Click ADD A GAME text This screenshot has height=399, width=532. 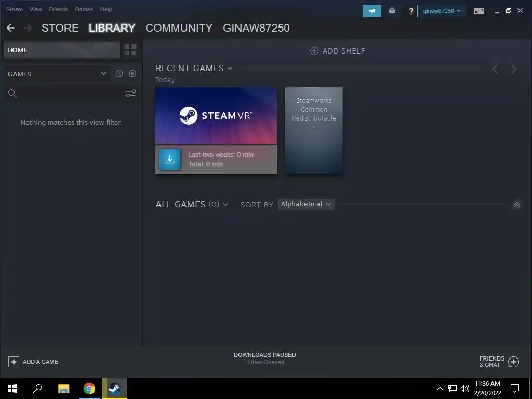[x=41, y=362]
